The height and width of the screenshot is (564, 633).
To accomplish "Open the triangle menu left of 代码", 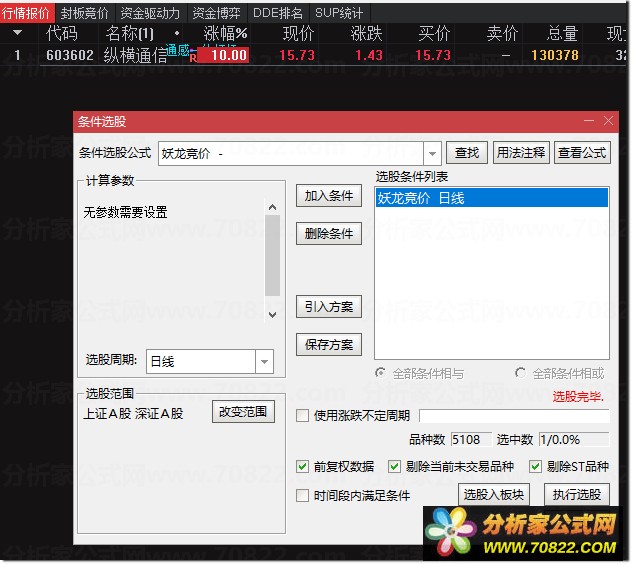I will point(17,32).
